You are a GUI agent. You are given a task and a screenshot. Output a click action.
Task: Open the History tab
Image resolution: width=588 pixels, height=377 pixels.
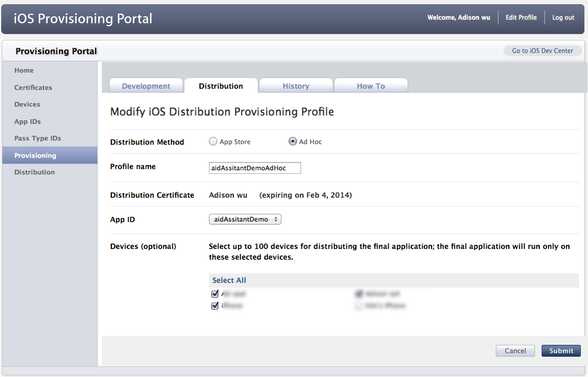coord(296,86)
